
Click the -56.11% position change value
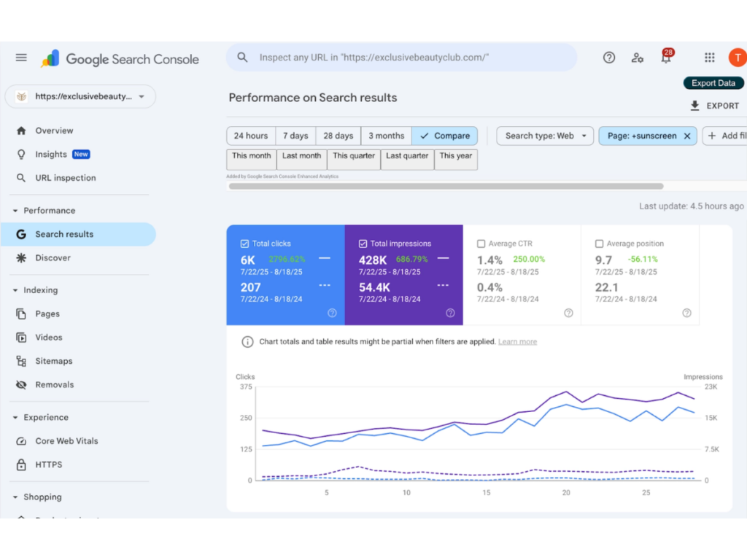click(643, 259)
